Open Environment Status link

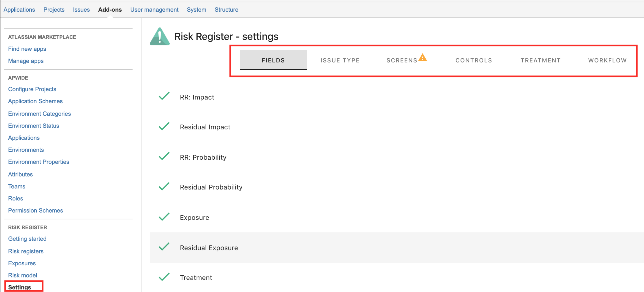point(34,126)
